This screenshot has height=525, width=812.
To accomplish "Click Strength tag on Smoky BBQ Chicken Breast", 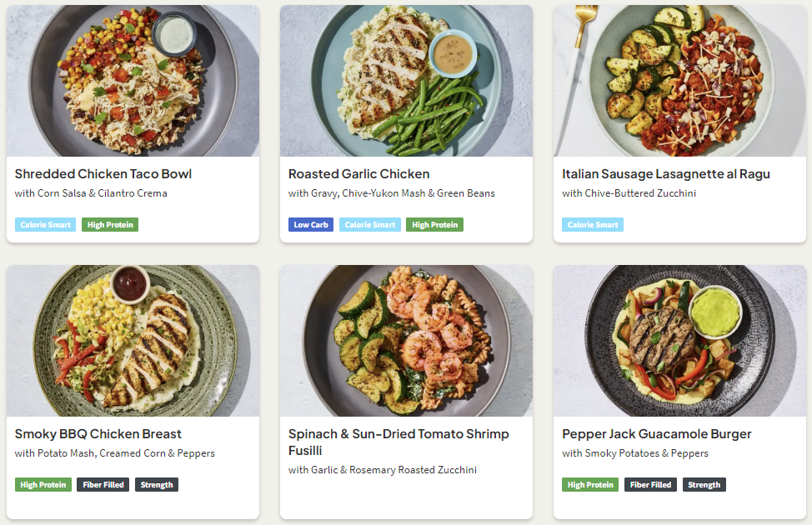I will pos(157,485).
